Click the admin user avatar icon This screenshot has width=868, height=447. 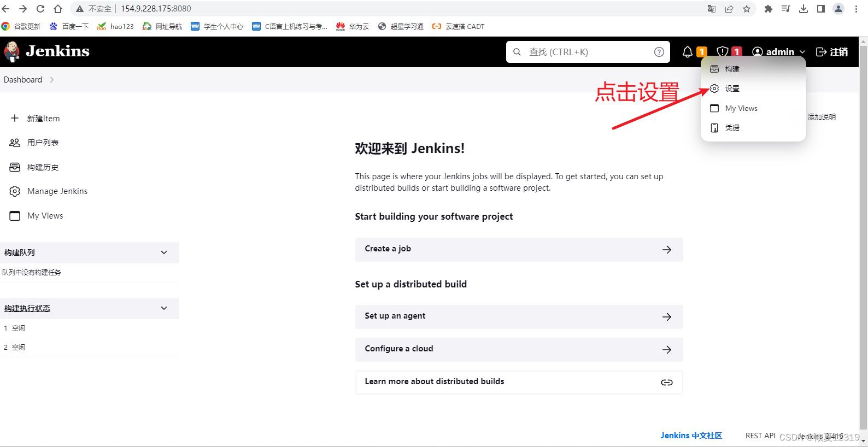(x=758, y=52)
